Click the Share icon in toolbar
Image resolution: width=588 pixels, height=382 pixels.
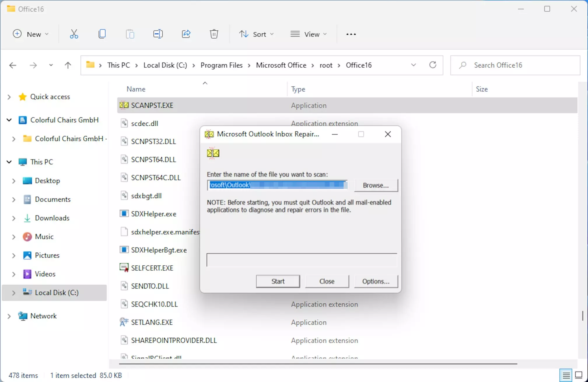pyautogui.click(x=186, y=34)
